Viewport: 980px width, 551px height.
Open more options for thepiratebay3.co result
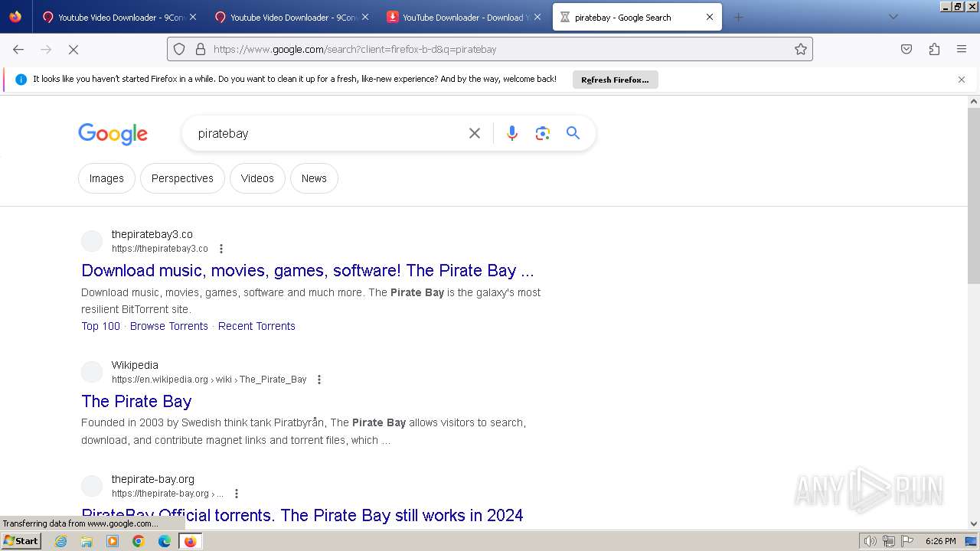click(x=221, y=249)
